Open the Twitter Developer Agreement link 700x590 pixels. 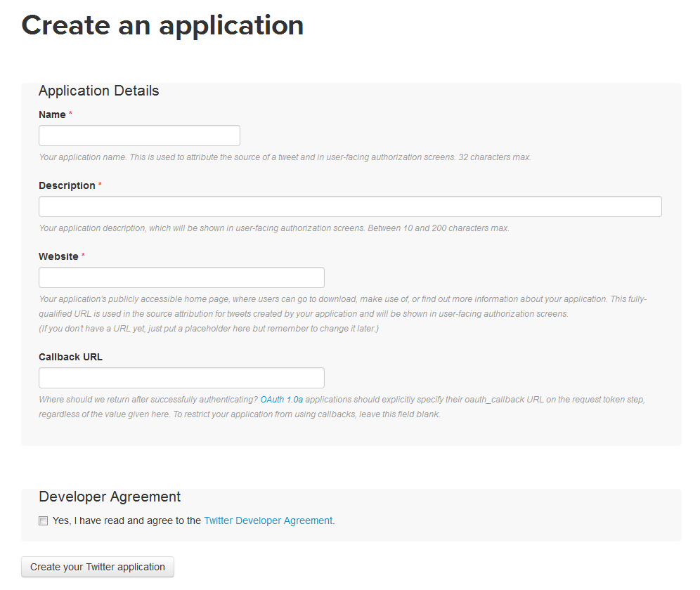(268, 521)
